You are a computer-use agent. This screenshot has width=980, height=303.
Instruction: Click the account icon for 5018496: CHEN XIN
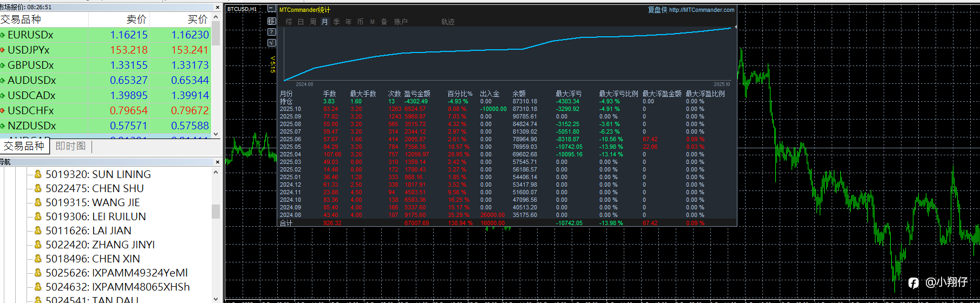pos(38,259)
